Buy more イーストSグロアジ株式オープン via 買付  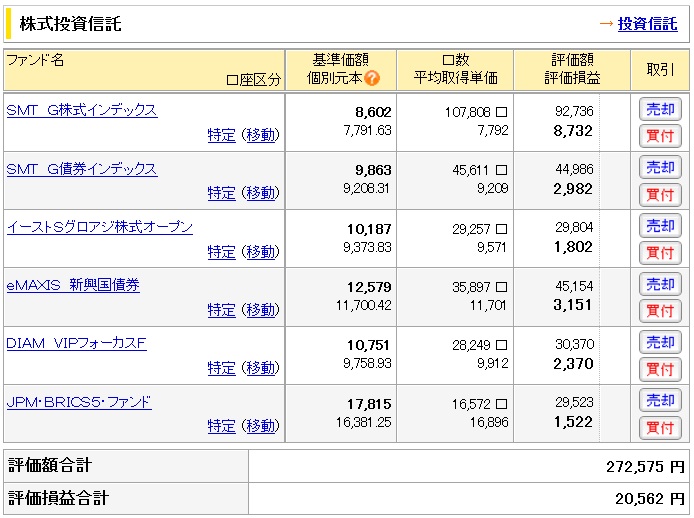point(660,253)
